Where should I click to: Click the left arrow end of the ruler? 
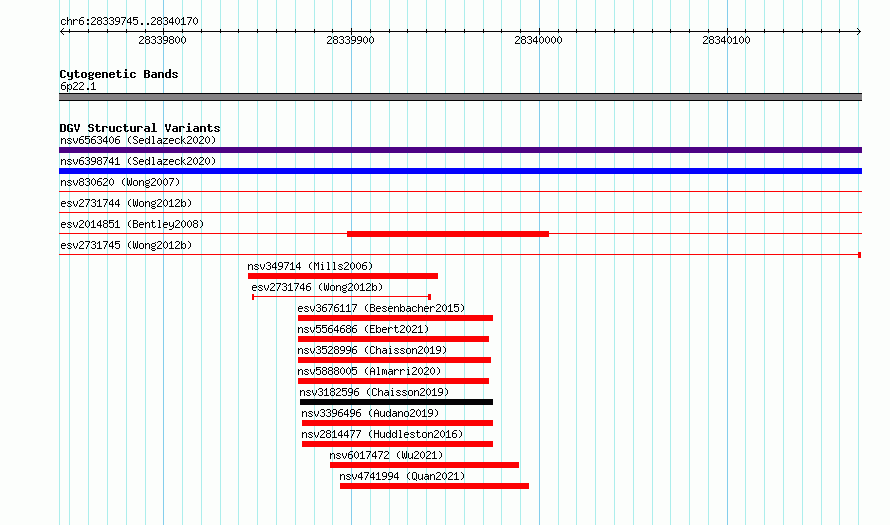click(62, 31)
